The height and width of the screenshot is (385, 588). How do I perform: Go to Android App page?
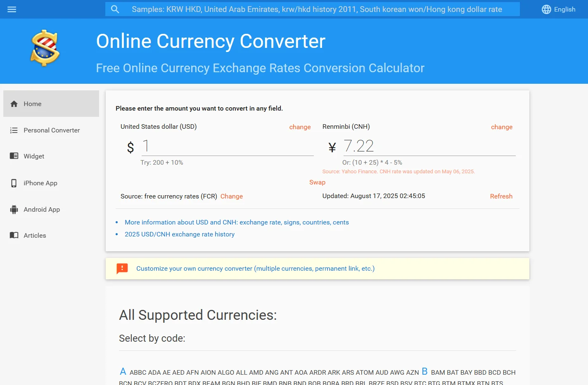coord(51,210)
